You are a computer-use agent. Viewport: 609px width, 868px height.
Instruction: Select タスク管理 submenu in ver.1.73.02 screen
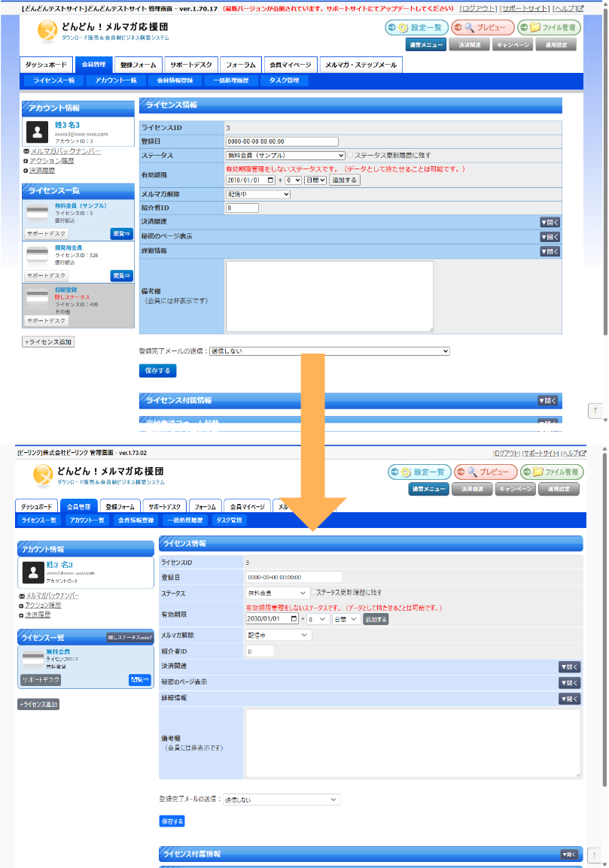[229, 520]
